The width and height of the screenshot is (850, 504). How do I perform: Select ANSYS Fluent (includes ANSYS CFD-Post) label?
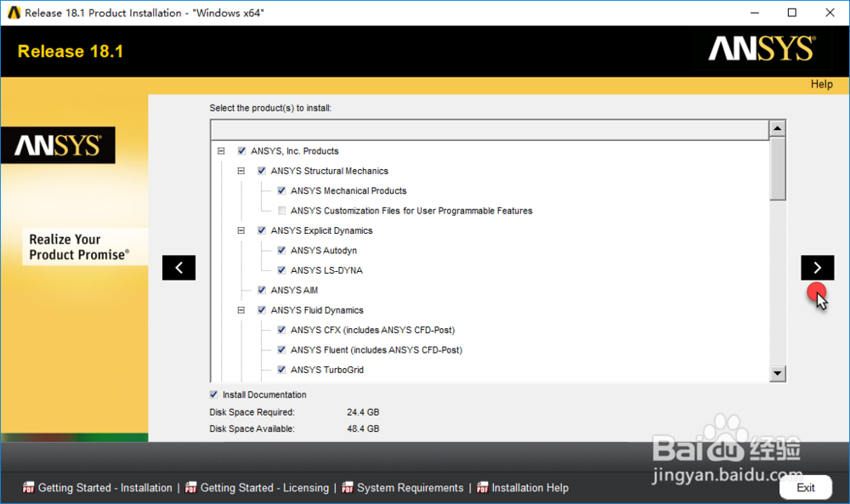(x=377, y=349)
